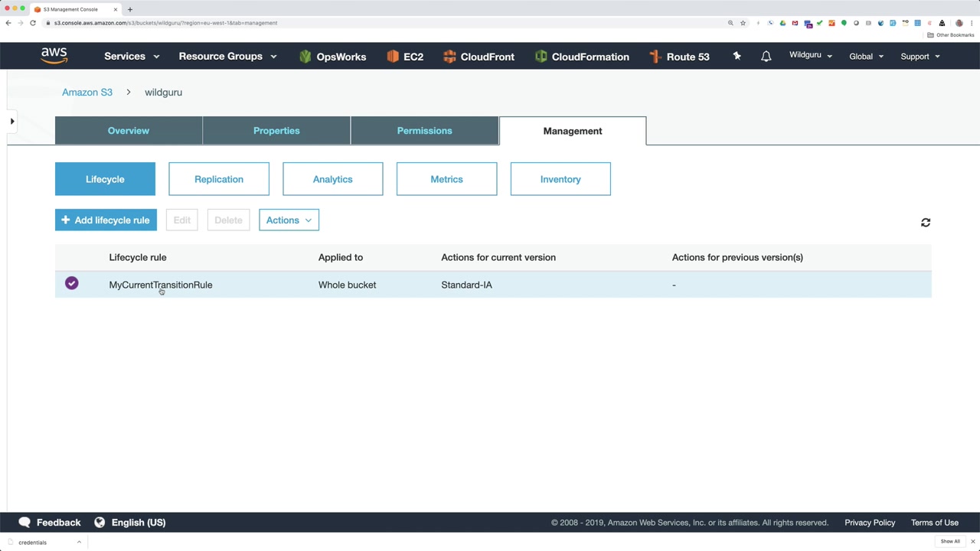Screen dimensions: 980x551
Task: Reload the browser page
Action: point(33,23)
